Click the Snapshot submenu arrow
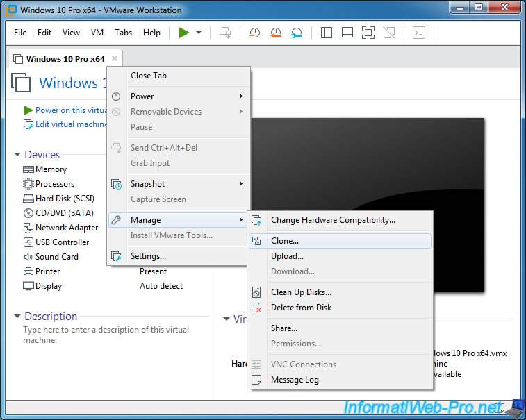This screenshot has height=420, width=526. coord(241,184)
